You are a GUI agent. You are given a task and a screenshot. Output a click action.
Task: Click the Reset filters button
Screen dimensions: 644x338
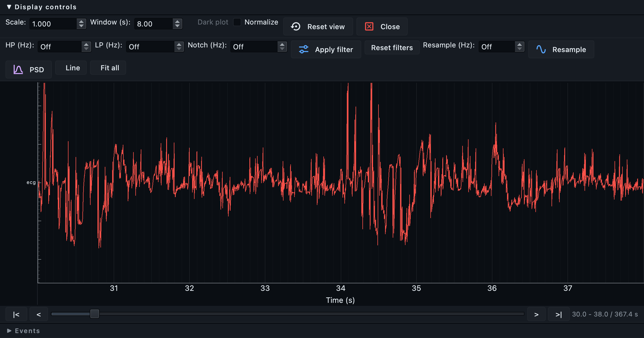point(392,48)
